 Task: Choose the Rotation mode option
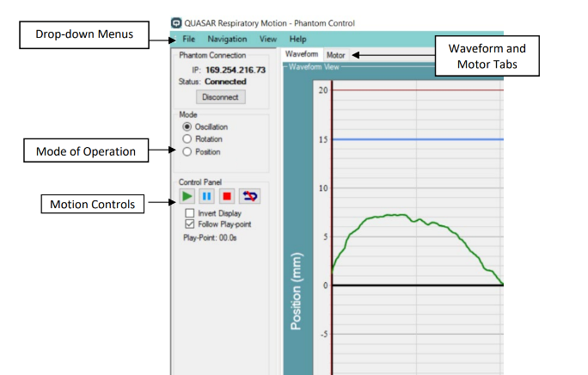click(187, 139)
